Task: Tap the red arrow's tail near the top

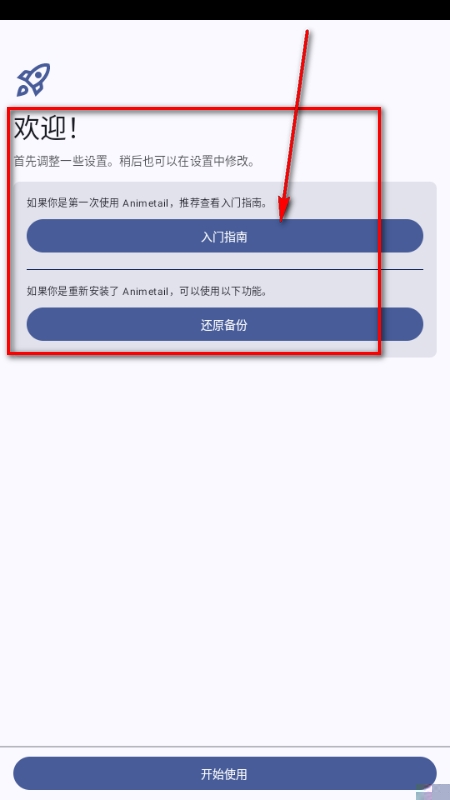Action: click(x=307, y=36)
